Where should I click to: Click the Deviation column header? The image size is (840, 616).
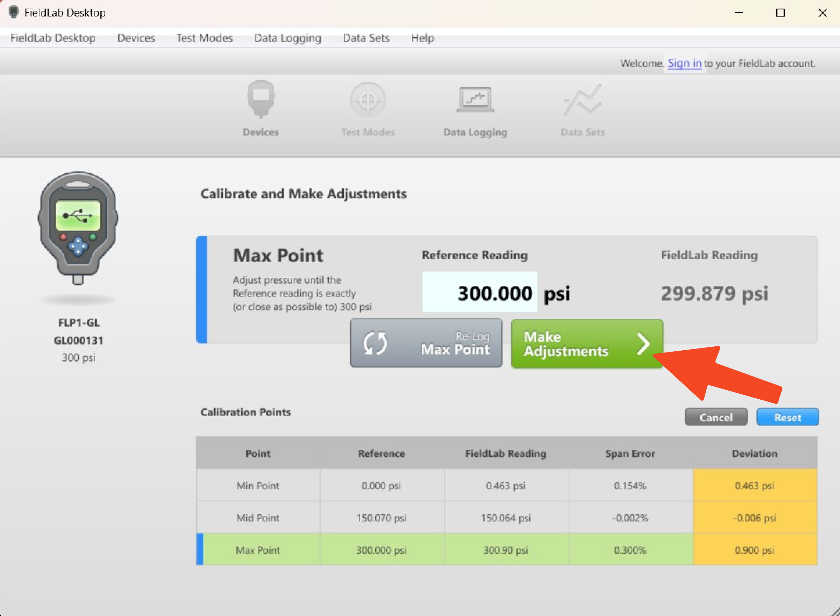click(x=755, y=453)
